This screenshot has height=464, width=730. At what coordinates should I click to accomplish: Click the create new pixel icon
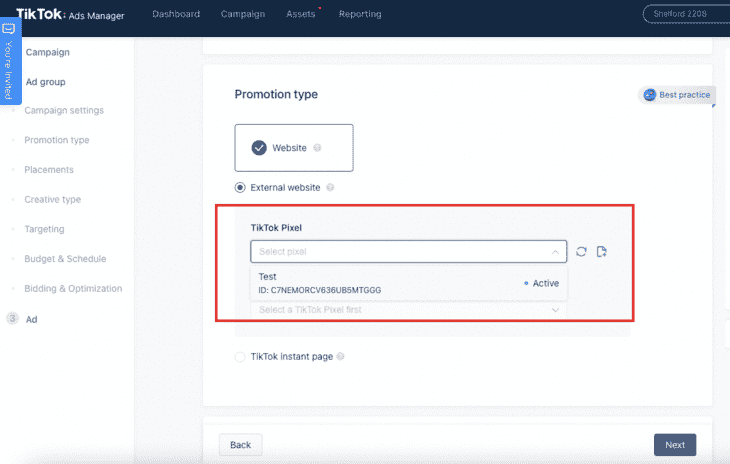pos(602,252)
